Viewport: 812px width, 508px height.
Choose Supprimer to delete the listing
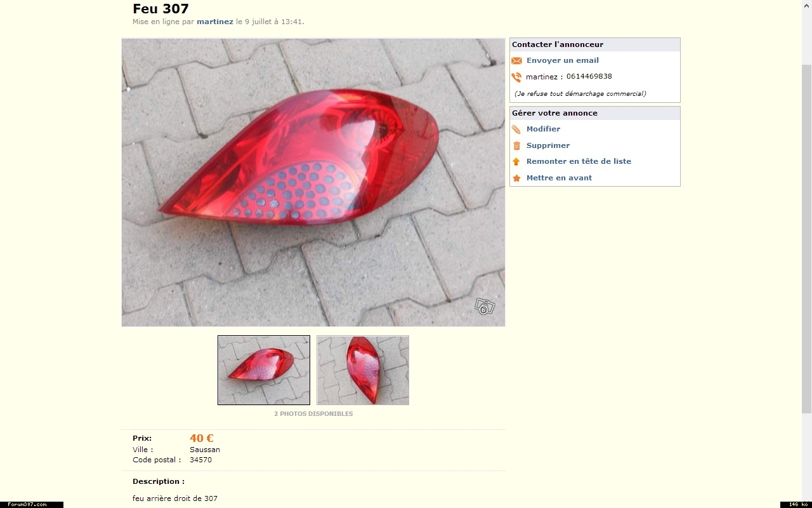[x=548, y=145]
